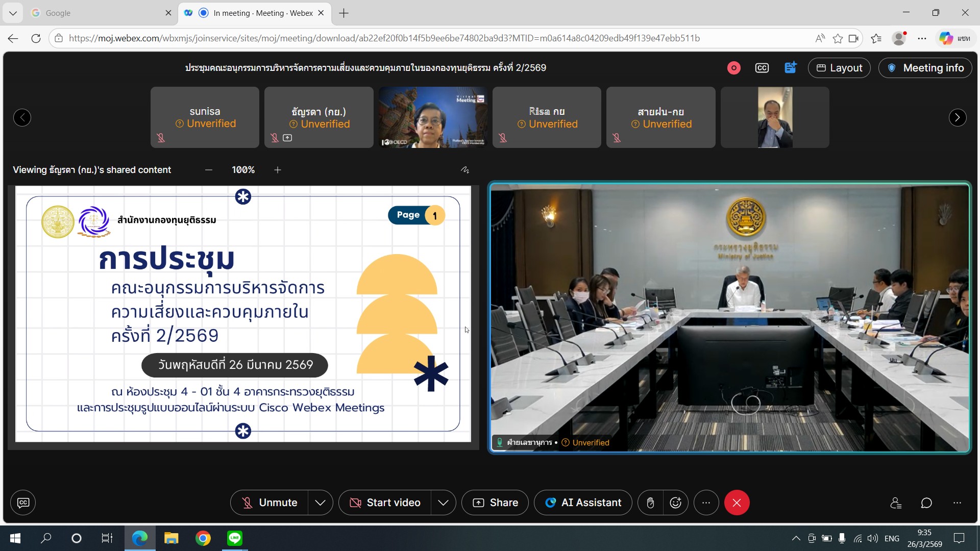Viewport: 980px width, 551px height.
Task: Start video camera
Action: (385, 503)
